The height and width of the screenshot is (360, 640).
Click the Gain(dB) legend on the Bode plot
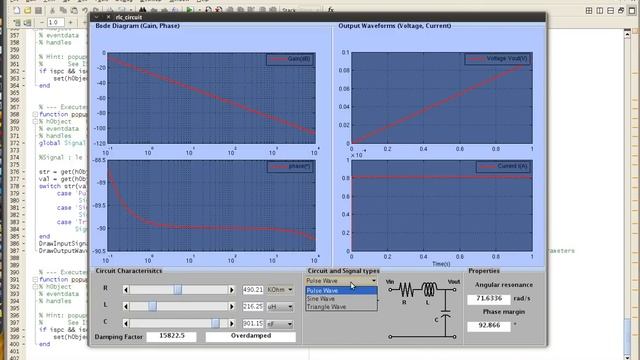tap(290, 59)
